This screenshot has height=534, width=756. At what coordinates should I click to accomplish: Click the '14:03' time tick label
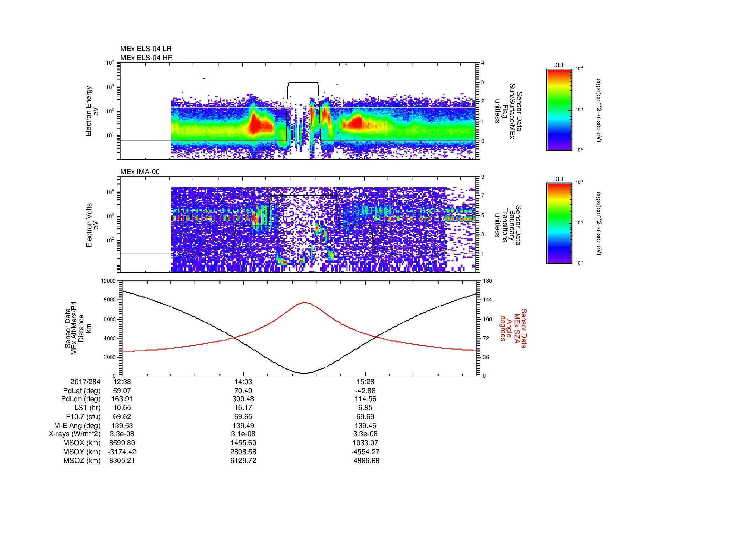[x=243, y=382]
